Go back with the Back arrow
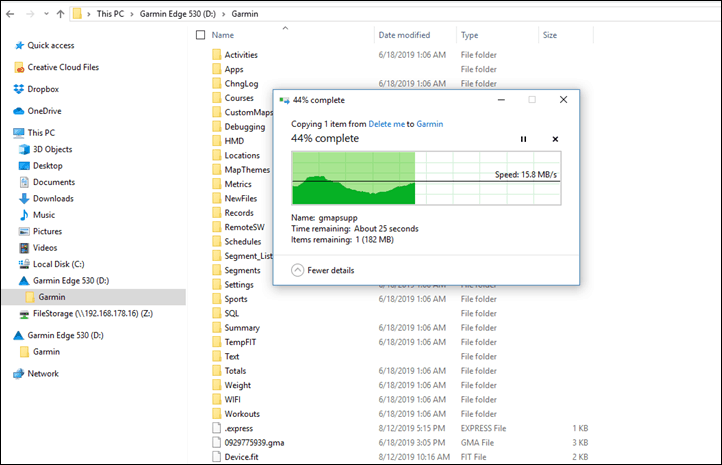Screen dimensions: 722x465 tap(10, 14)
